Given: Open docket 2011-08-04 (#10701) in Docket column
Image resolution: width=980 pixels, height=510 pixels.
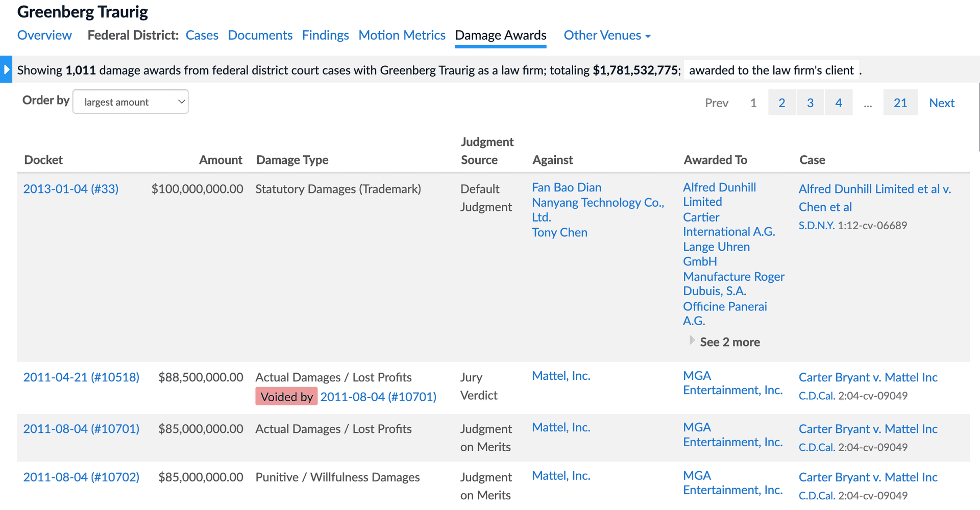Looking at the screenshot, I should (x=81, y=429).
